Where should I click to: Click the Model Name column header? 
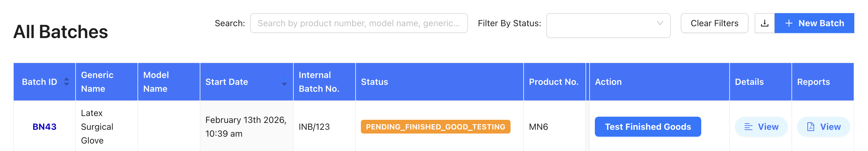tap(156, 82)
